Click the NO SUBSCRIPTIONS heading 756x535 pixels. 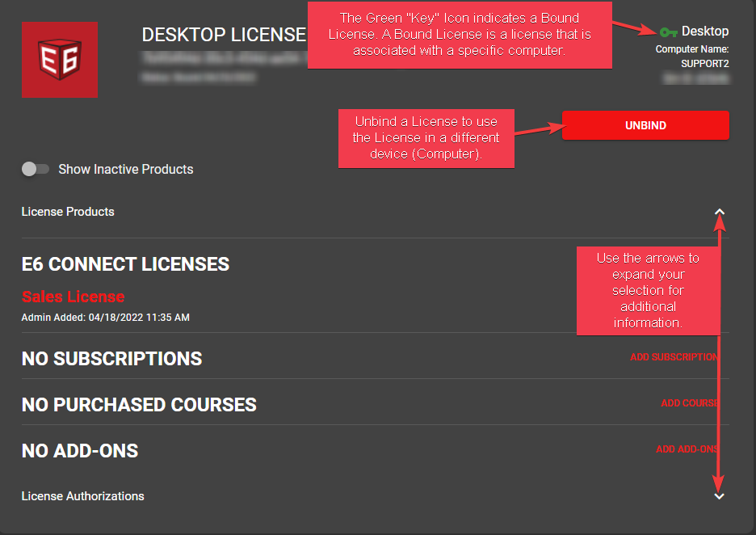pyautogui.click(x=111, y=359)
